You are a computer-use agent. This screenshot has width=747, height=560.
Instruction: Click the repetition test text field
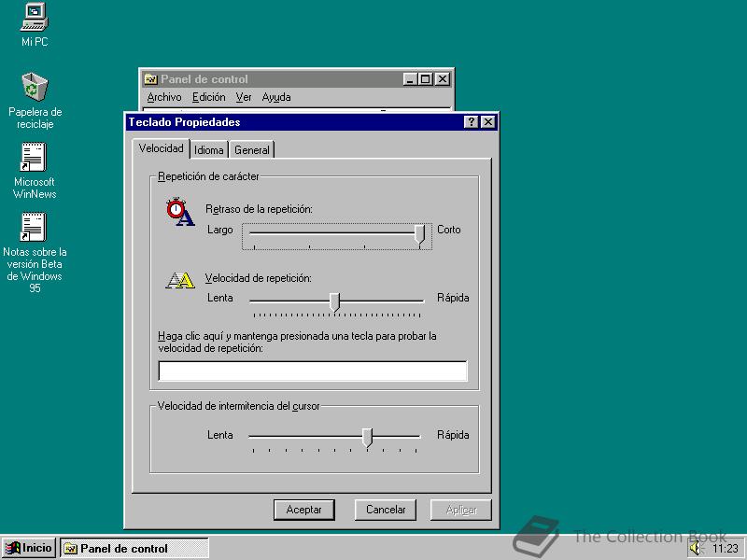click(x=313, y=371)
